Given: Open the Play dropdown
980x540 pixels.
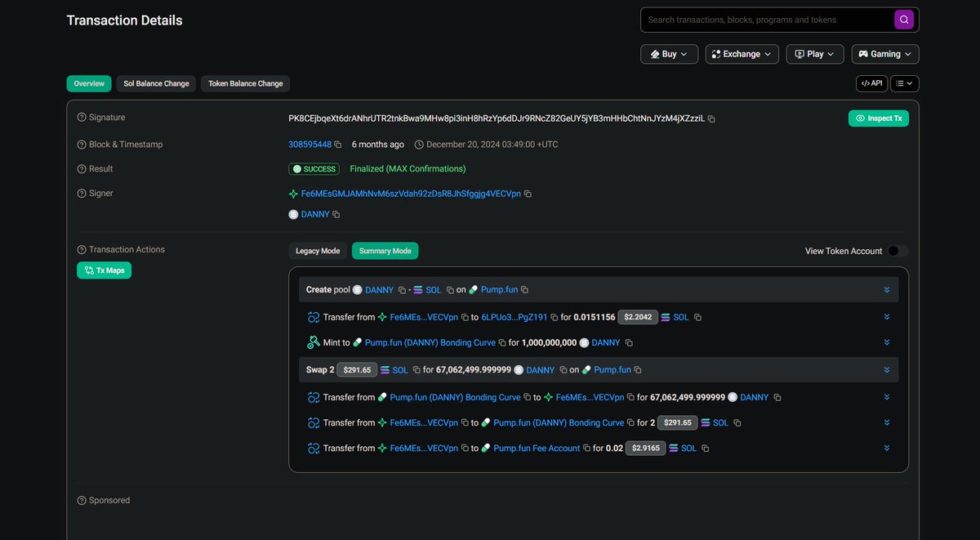Looking at the screenshot, I should click(815, 54).
